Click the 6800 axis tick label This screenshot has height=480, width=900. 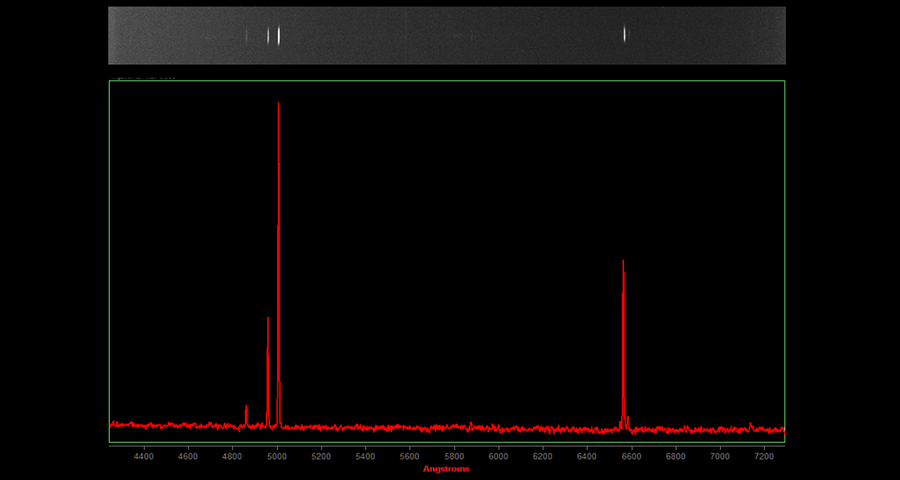point(675,456)
